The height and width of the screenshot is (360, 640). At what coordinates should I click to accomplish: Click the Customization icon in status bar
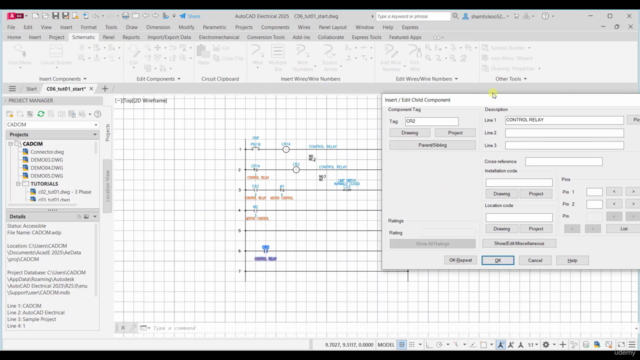632,345
